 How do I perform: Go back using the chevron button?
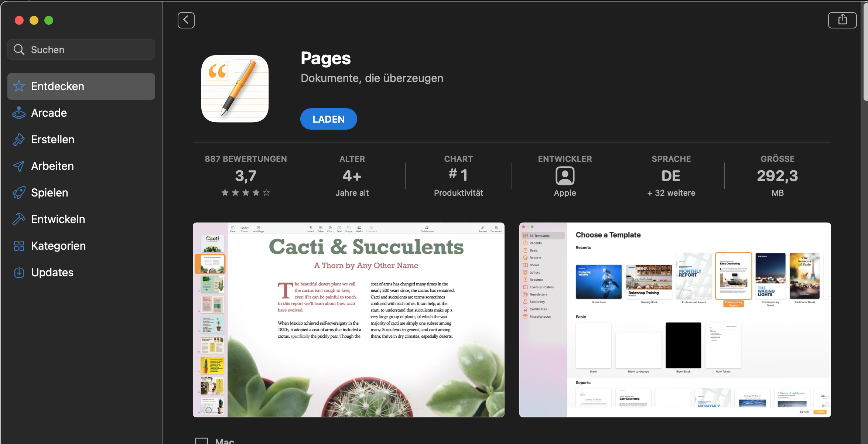pyautogui.click(x=186, y=20)
